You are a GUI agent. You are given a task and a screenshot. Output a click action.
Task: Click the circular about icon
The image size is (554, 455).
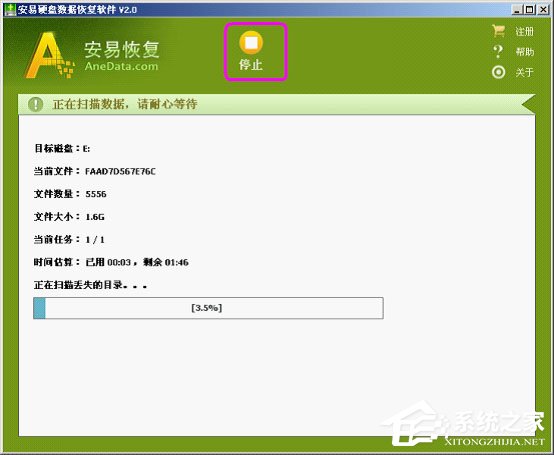pyautogui.click(x=499, y=72)
